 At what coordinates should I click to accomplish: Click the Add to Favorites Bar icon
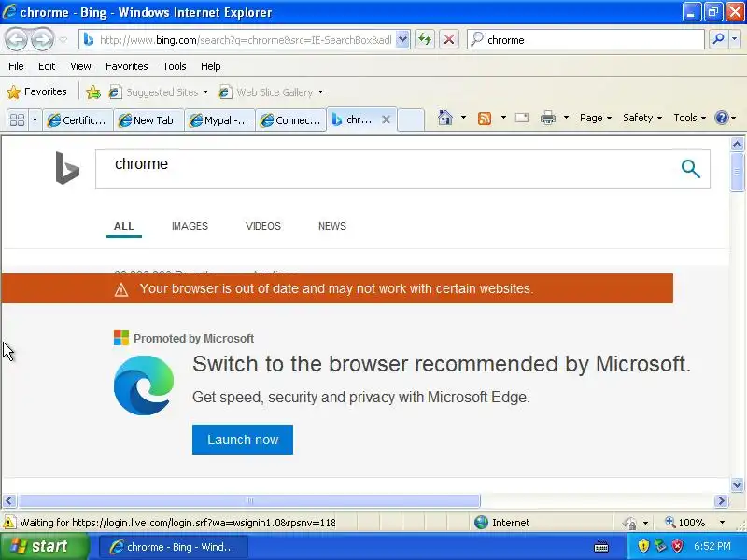pyautogui.click(x=93, y=91)
